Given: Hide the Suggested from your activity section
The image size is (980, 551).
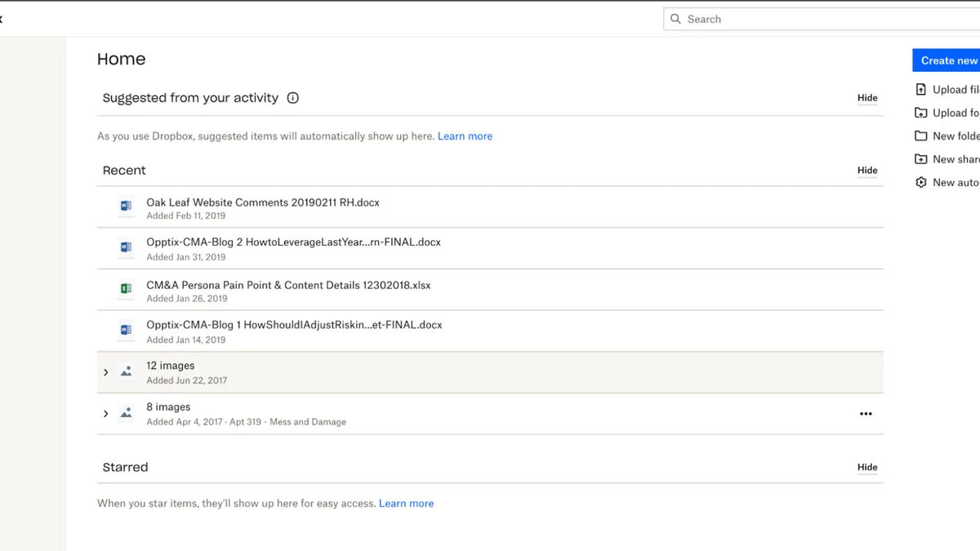Looking at the screenshot, I should (867, 98).
